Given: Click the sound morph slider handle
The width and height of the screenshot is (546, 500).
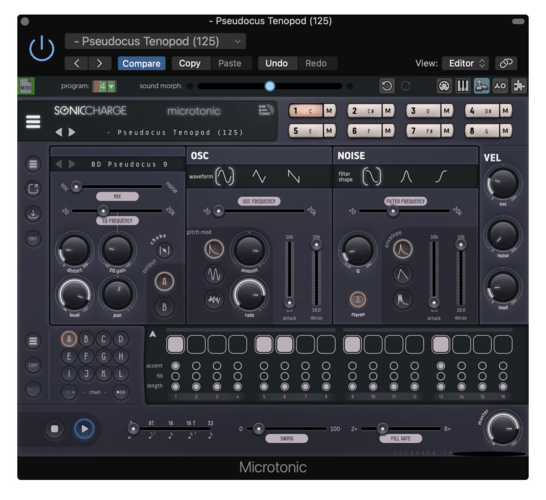Looking at the screenshot, I should [270, 86].
